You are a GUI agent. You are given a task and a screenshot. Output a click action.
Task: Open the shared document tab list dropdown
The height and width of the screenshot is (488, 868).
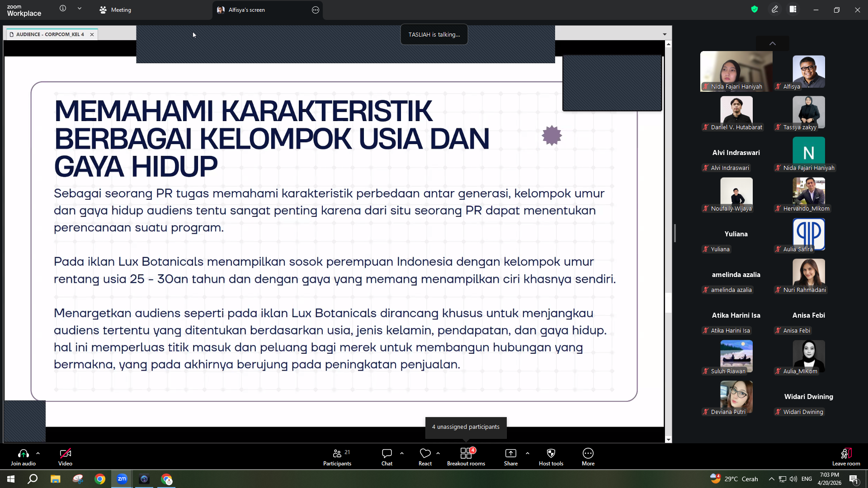point(665,34)
